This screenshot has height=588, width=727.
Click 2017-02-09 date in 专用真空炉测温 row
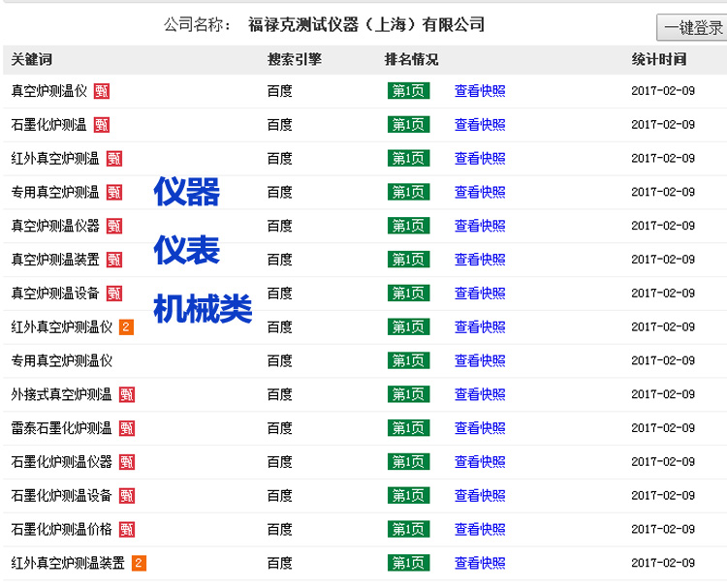coord(663,192)
